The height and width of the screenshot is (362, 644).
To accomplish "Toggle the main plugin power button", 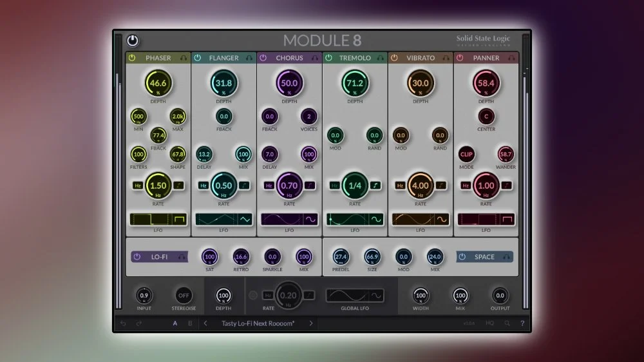I will point(132,41).
